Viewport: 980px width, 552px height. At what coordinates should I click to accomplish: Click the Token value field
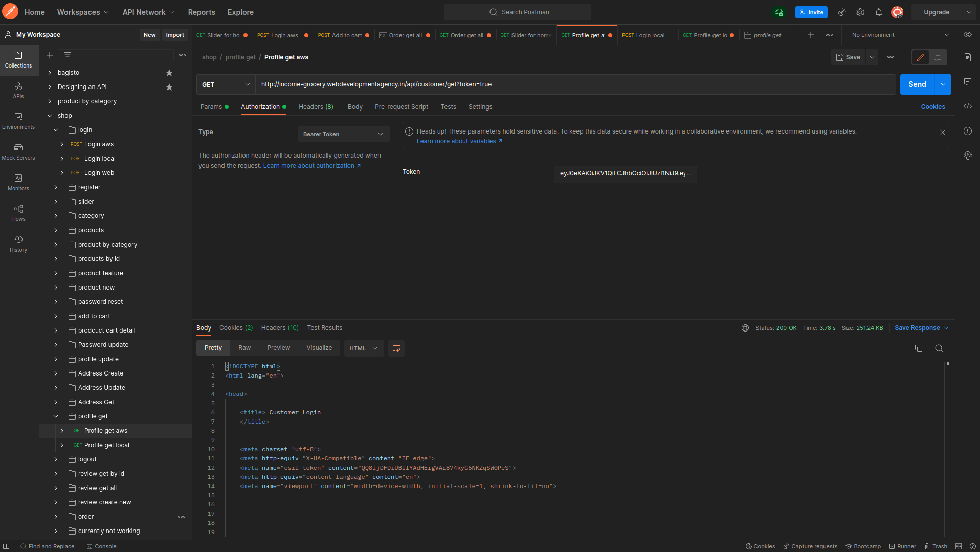[625, 174]
